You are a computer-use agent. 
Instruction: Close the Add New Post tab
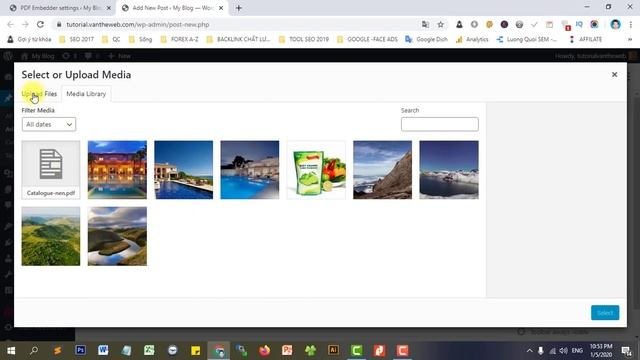221,8
